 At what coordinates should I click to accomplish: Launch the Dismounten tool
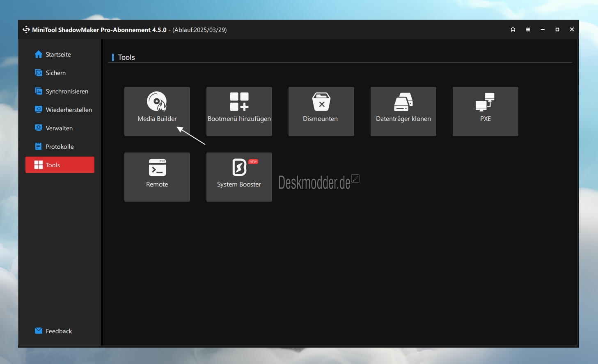[x=321, y=111]
